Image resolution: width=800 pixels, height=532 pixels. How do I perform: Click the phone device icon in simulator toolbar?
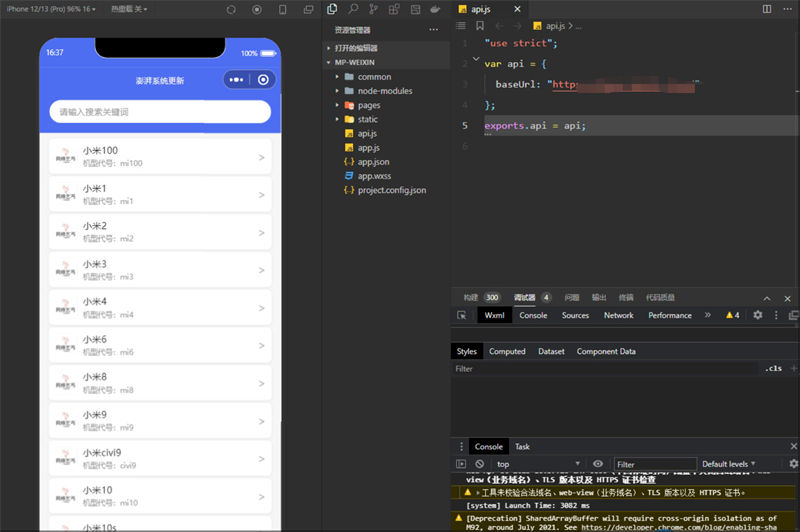click(283, 10)
